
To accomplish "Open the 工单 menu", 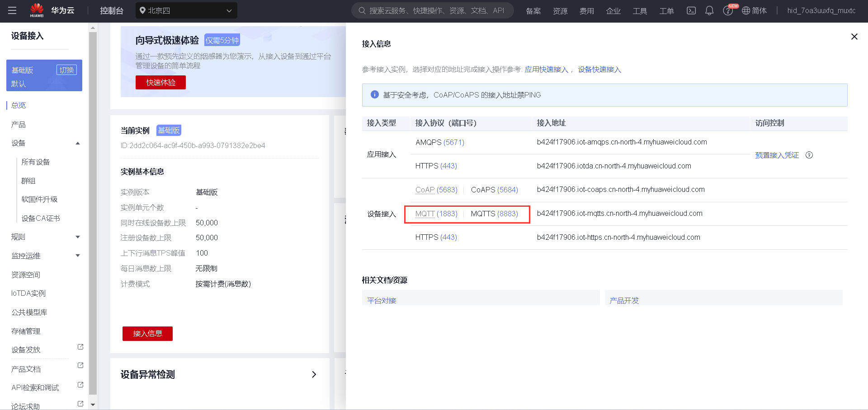I will pyautogui.click(x=666, y=11).
